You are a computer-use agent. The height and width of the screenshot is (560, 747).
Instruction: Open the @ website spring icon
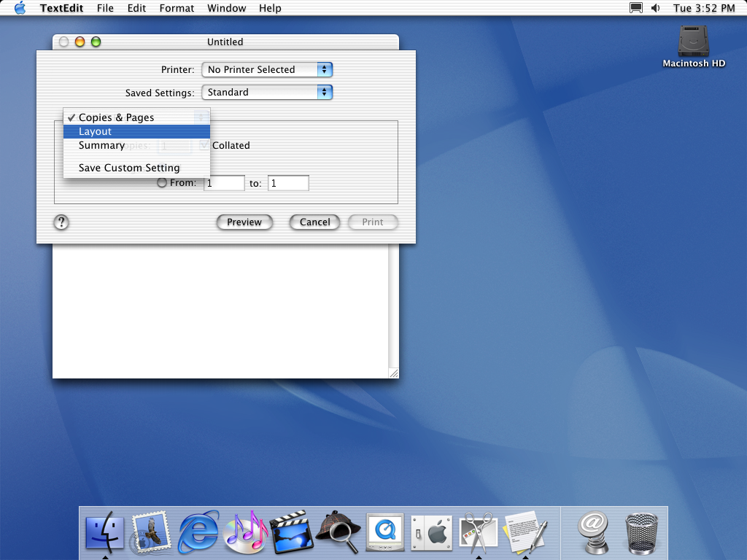coord(592,532)
